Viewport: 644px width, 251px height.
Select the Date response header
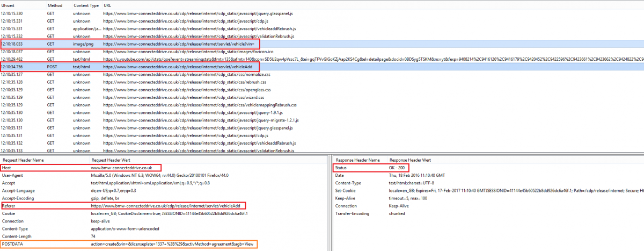coord(340,175)
